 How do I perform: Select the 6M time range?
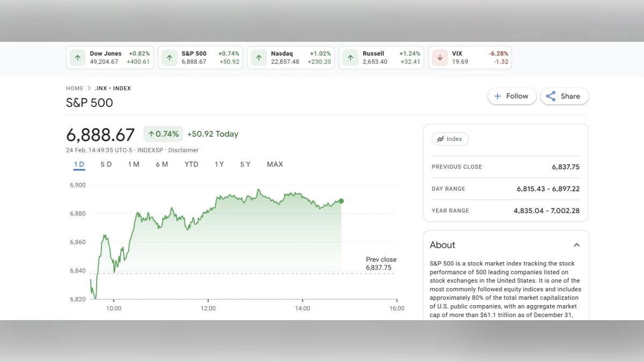162,164
